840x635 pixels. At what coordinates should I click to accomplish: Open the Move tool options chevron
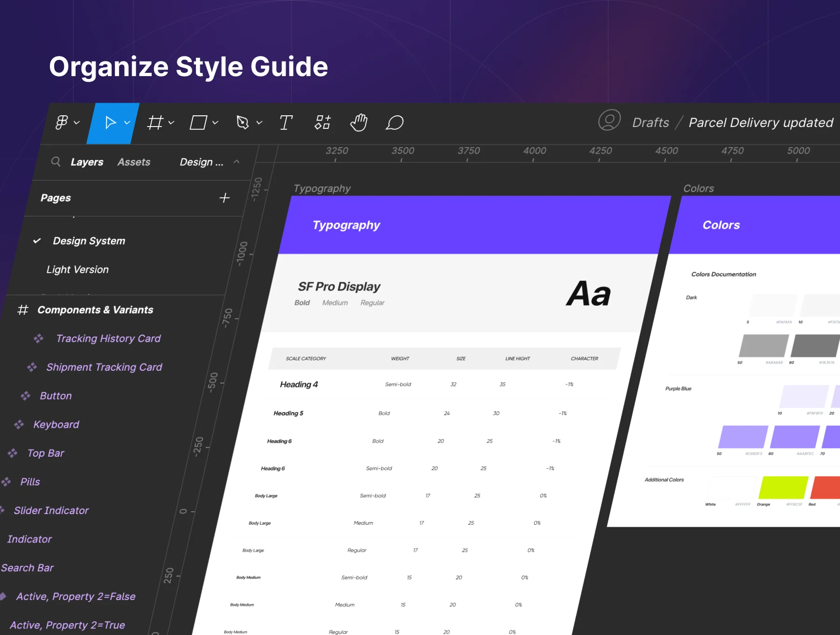(x=127, y=122)
